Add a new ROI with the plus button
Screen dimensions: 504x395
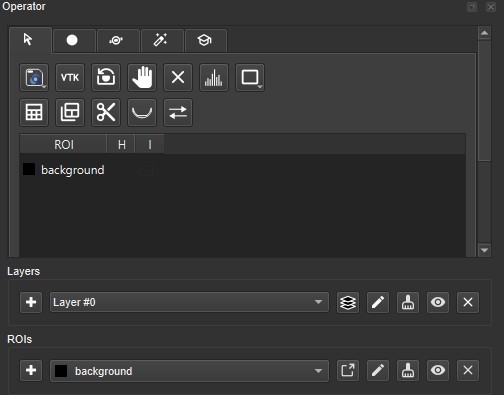31,370
